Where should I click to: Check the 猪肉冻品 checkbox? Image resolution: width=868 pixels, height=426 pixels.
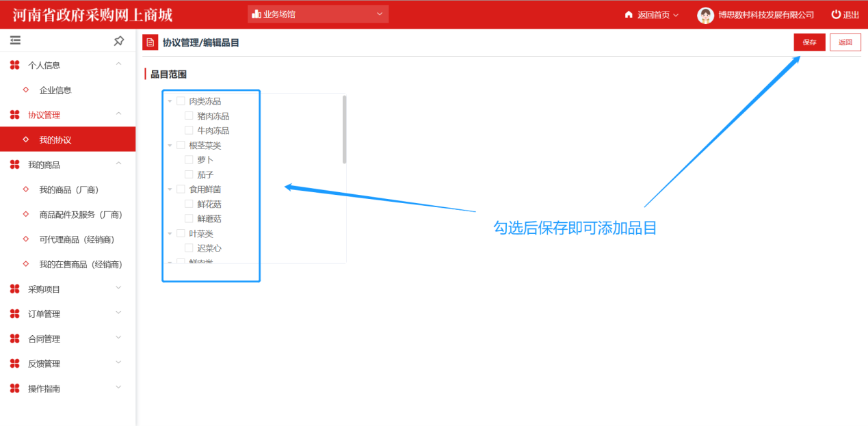click(189, 116)
